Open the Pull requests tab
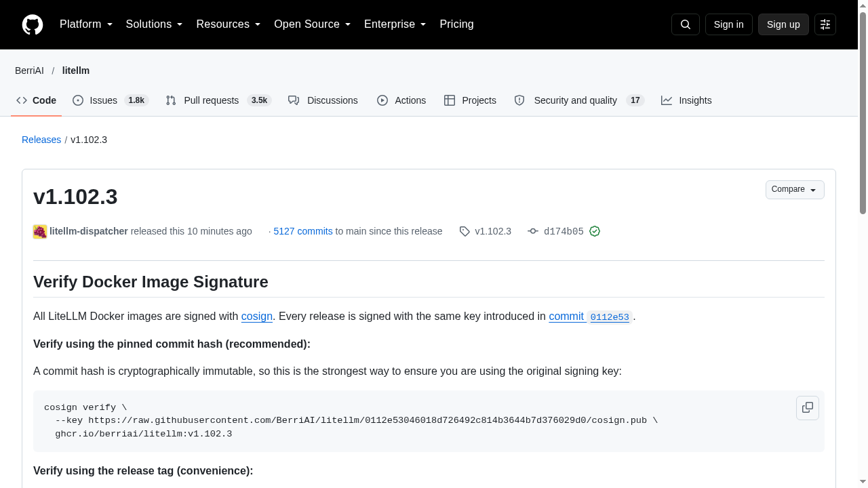Screen dimensions: 868x488 coord(218,100)
